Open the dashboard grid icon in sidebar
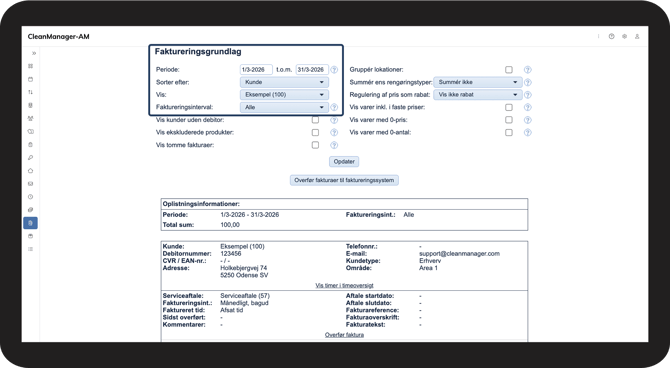This screenshot has height=368, width=670. pos(30,66)
